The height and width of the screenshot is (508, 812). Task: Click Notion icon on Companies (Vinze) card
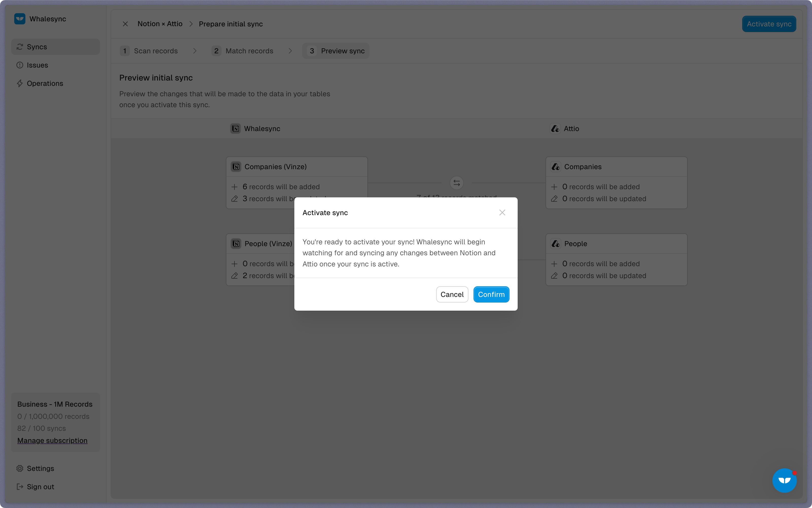[236, 167]
